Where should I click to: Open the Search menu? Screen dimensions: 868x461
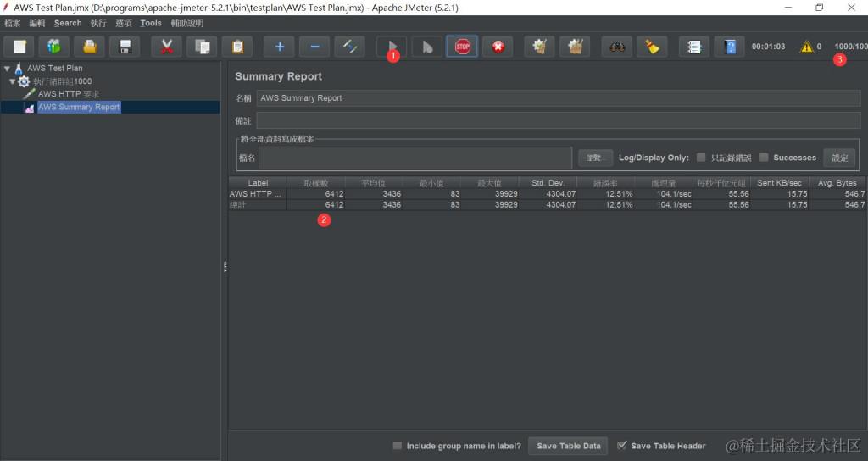coord(68,23)
